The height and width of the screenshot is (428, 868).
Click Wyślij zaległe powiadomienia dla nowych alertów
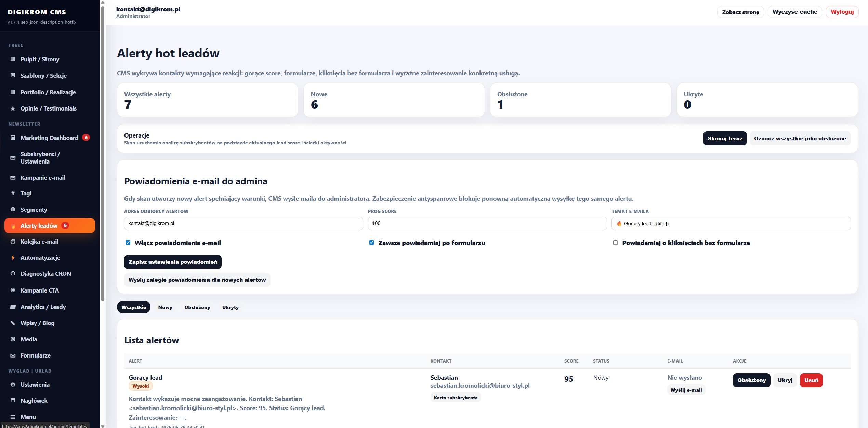tap(197, 280)
